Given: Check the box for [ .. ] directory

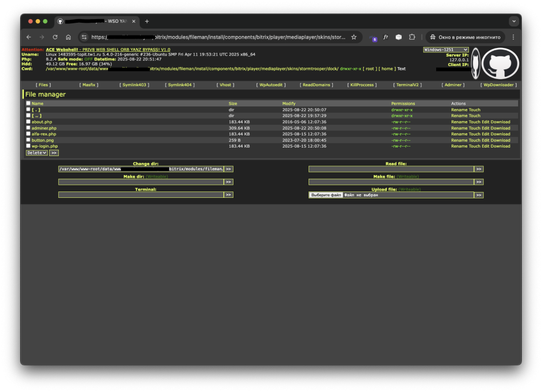Looking at the screenshot, I should [x=29, y=115].
